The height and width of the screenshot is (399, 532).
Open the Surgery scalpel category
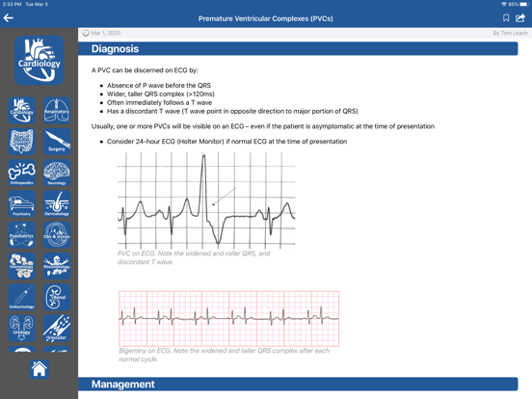[57, 142]
